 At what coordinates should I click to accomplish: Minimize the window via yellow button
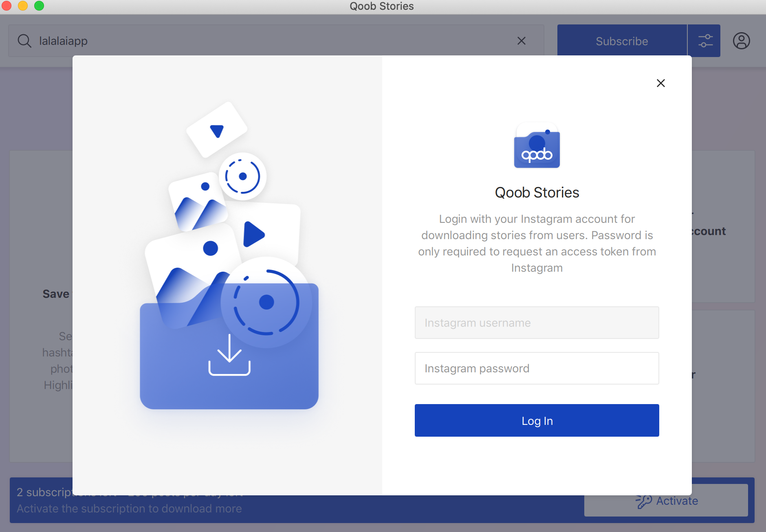[23, 6]
